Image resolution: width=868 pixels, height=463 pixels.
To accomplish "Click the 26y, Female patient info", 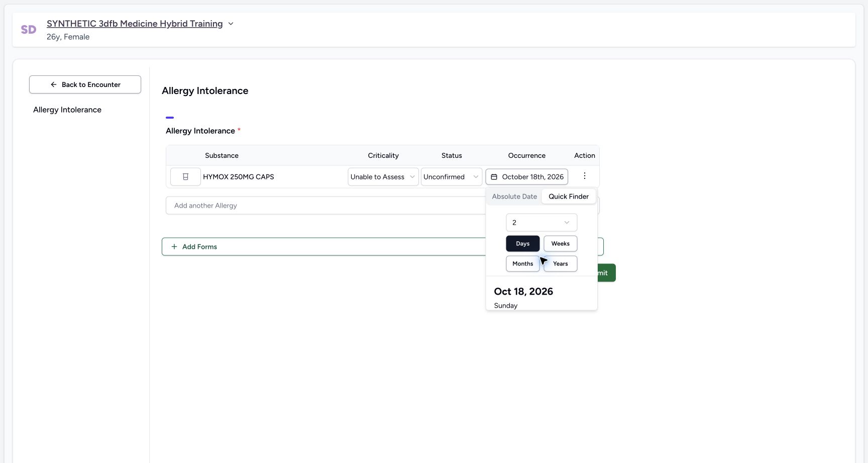I will point(68,37).
